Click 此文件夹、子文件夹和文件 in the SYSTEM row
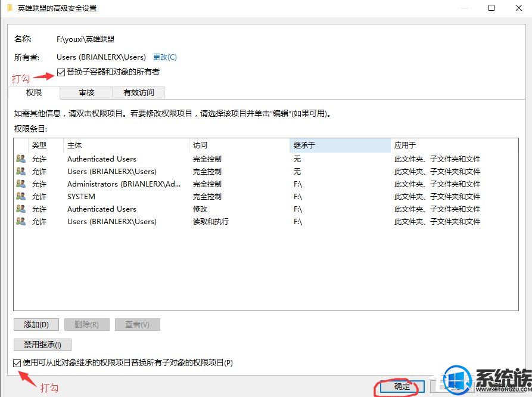 pos(437,197)
